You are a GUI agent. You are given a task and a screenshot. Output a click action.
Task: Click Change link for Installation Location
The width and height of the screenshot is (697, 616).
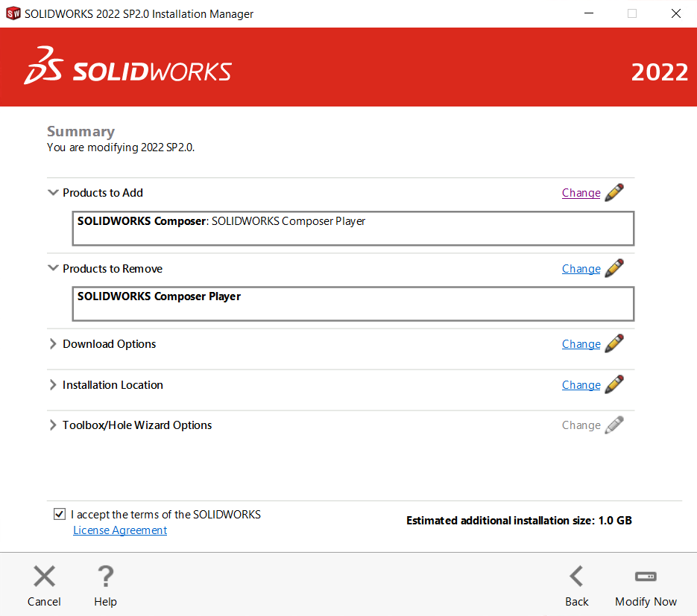[x=581, y=385]
